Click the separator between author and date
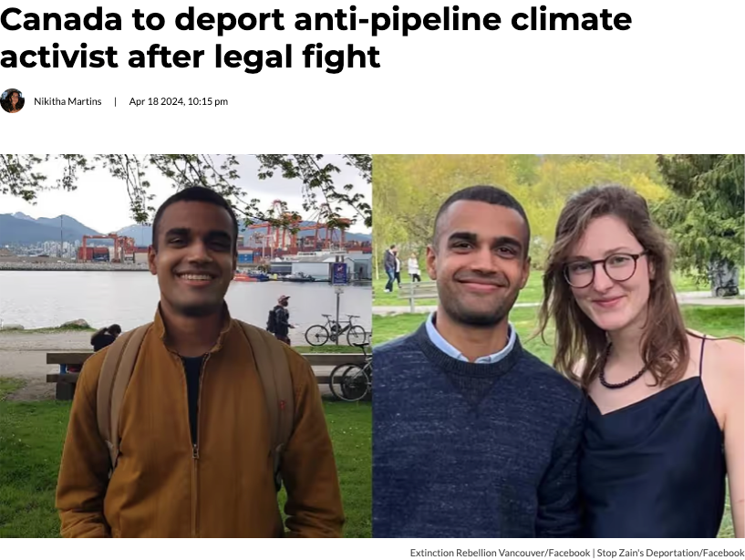This screenshot has width=745, height=560. click(x=115, y=101)
